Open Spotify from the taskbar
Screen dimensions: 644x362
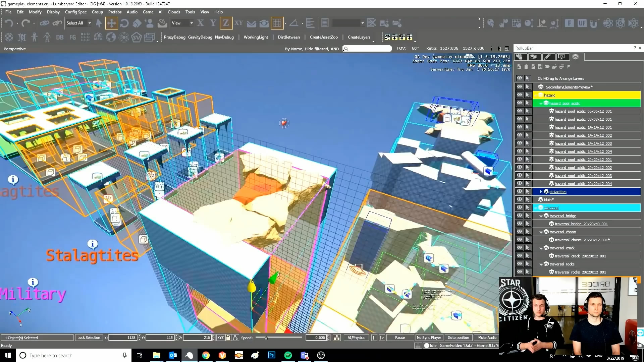pos(288,355)
